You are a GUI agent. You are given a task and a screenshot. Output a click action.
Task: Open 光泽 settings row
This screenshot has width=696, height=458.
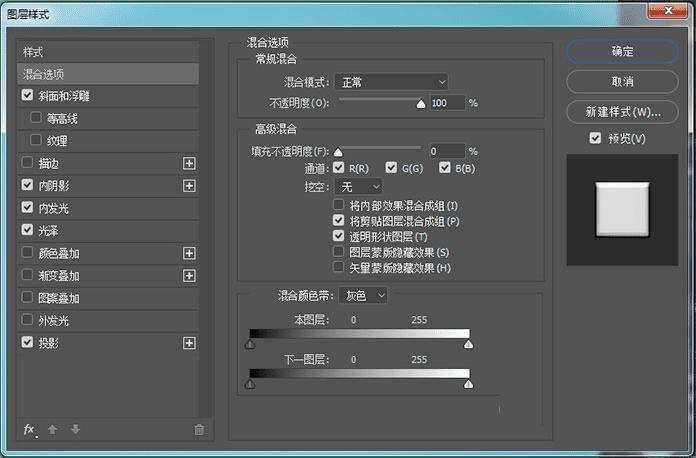[108, 230]
